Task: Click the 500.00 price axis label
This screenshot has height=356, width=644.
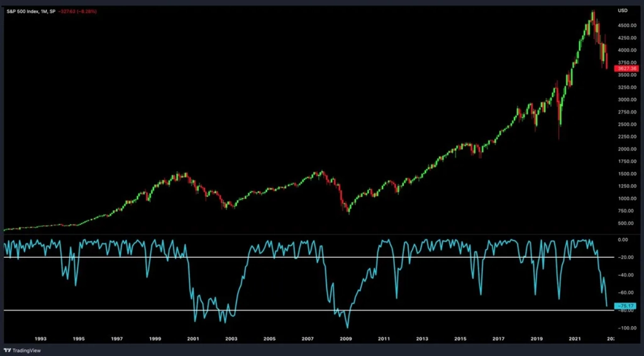Action: coord(626,223)
